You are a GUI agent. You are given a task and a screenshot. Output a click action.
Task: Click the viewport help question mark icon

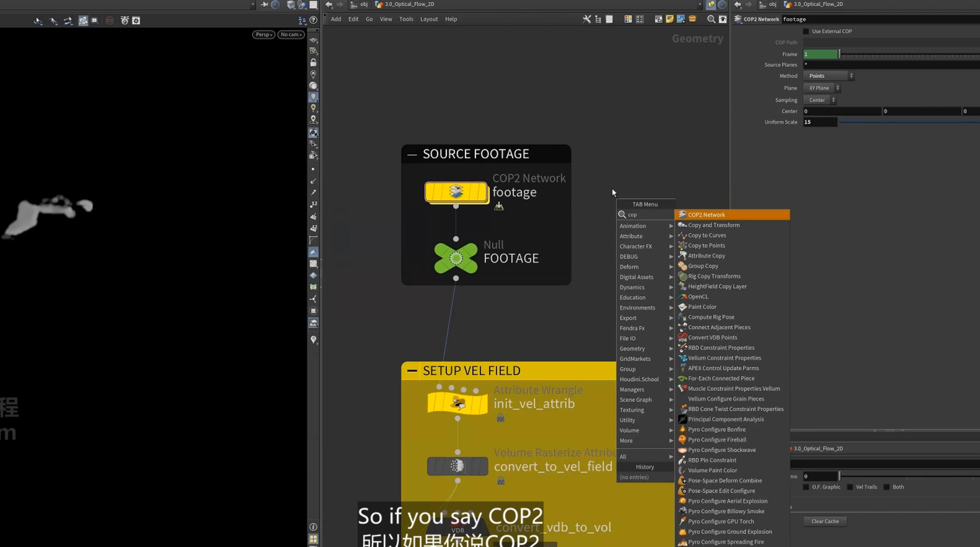tap(313, 20)
